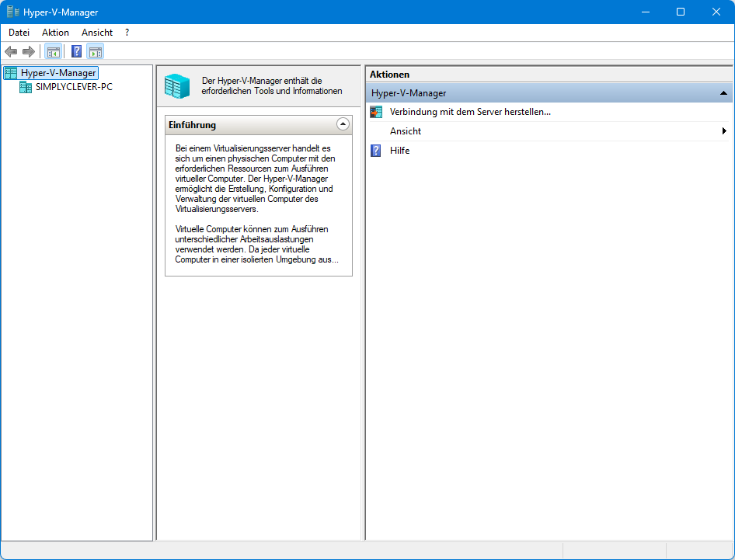Collapse the Einführung section with round arrow

tap(343, 124)
